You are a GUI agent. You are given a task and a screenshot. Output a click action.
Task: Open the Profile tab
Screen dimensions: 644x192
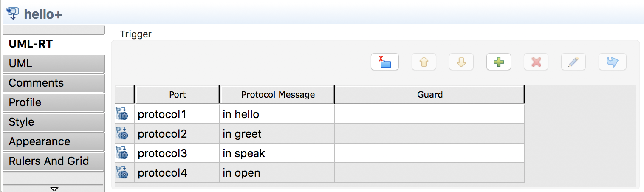tap(53, 103)
